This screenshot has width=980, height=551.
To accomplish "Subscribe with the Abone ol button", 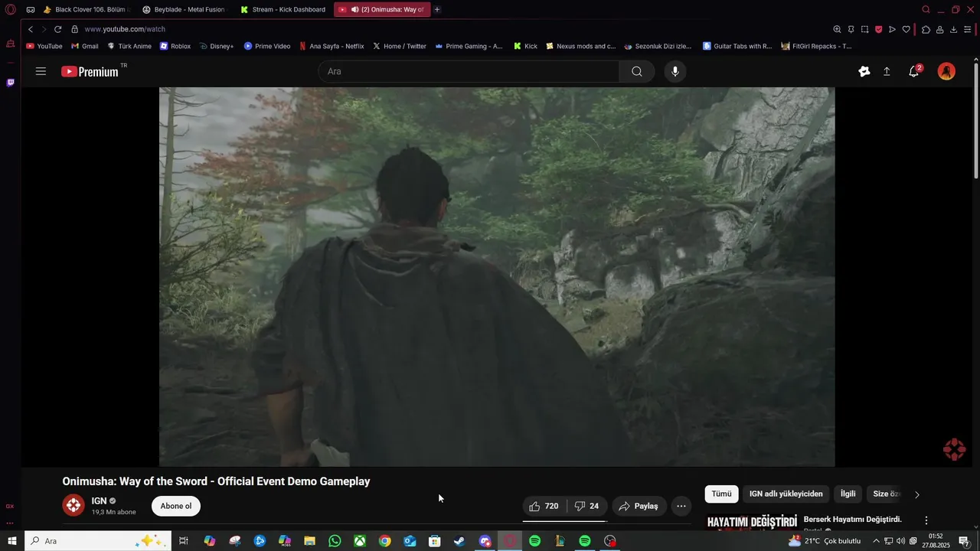I will [x=176, y=506].
